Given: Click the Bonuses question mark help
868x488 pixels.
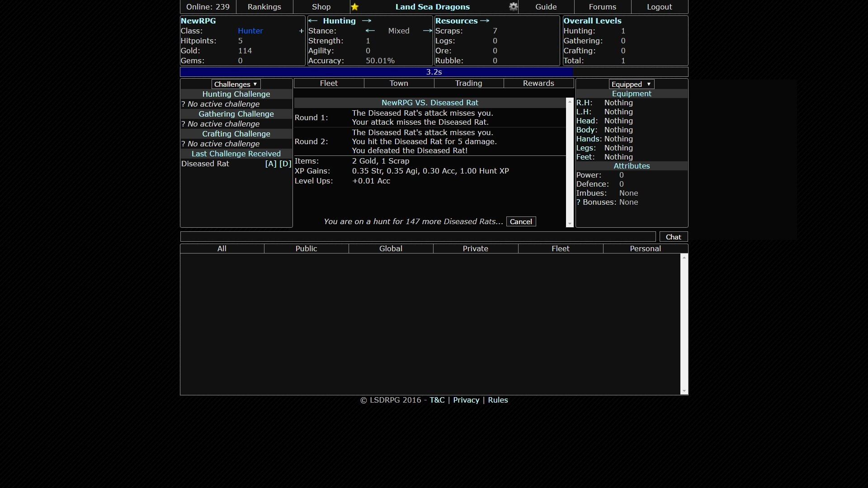Looking at the screenshot, I should pos(578,202).
